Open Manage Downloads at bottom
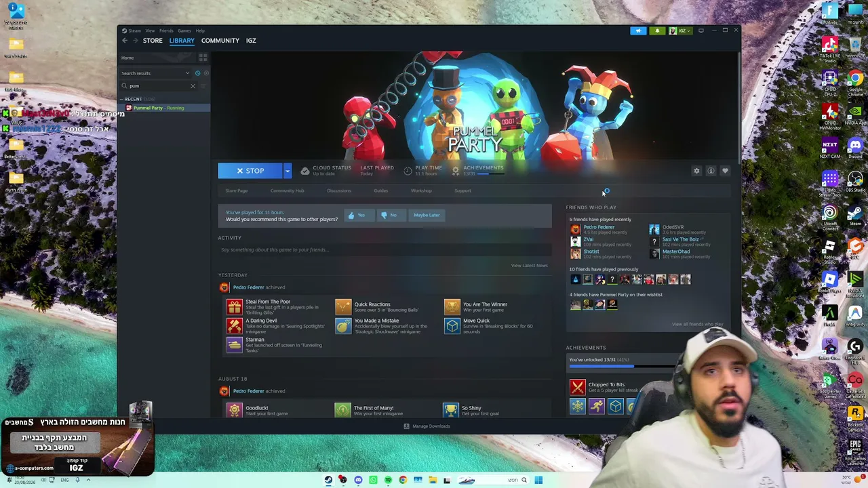Image resolution: width=868 pixels, height=488 pixels. click(427, 426)
